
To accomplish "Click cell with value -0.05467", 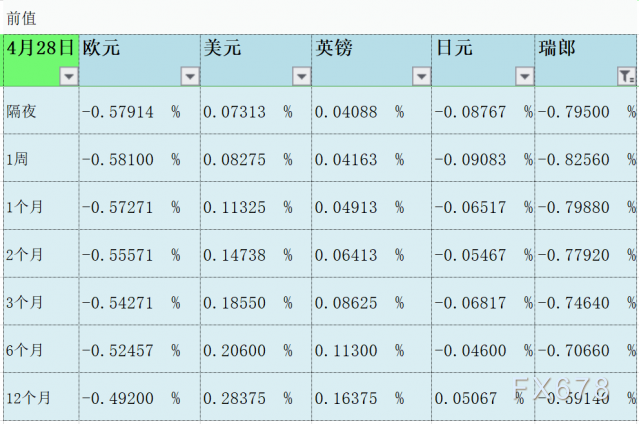I will [x=483, y=253].
